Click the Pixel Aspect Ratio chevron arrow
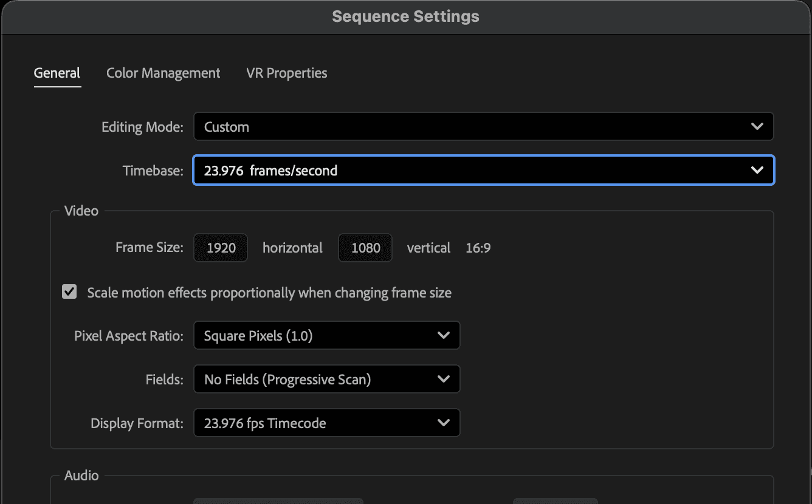Viewport: 812px width, 504px height. click(444, 336)
